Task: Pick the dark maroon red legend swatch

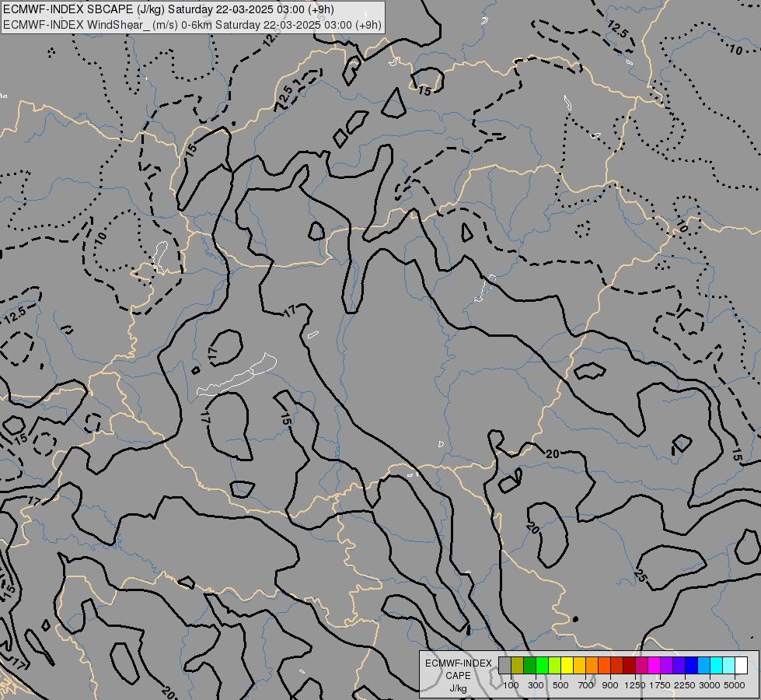Action: pos(629,665)
